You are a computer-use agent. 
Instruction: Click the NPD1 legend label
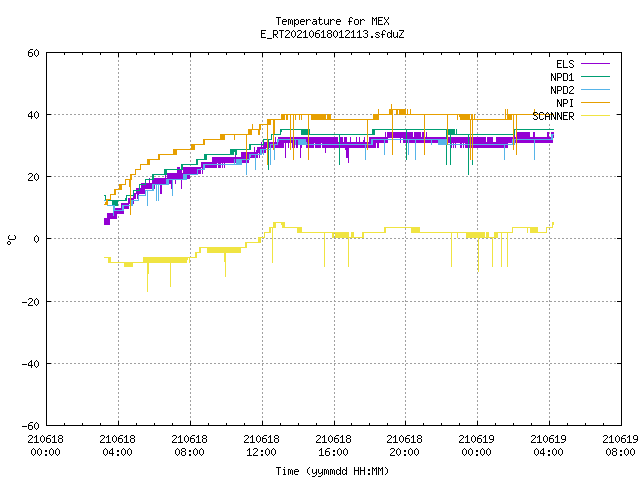562,77
